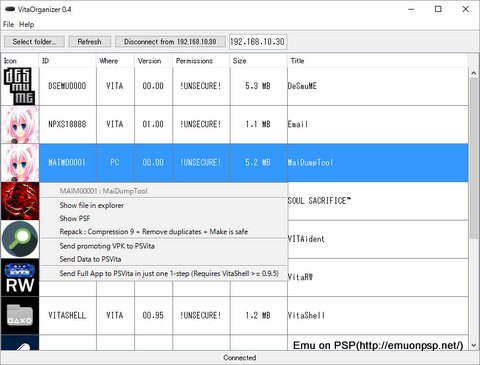Click the VitaRW title text

[300, 277]
